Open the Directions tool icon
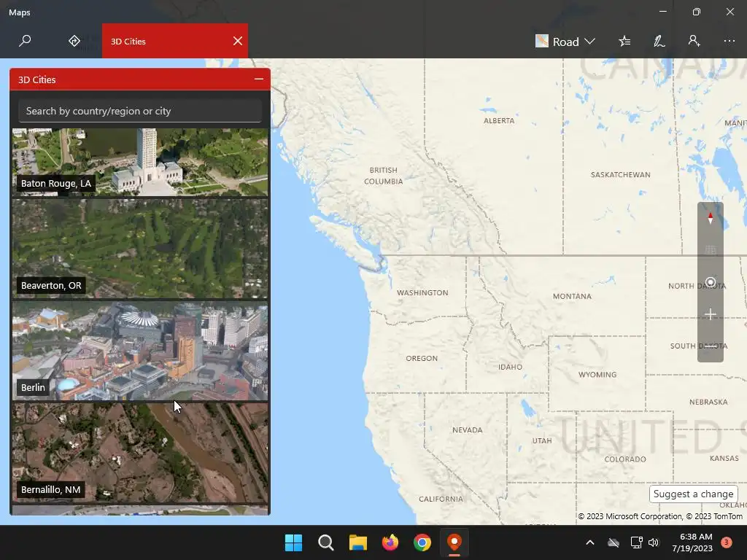 pos(74,41)
